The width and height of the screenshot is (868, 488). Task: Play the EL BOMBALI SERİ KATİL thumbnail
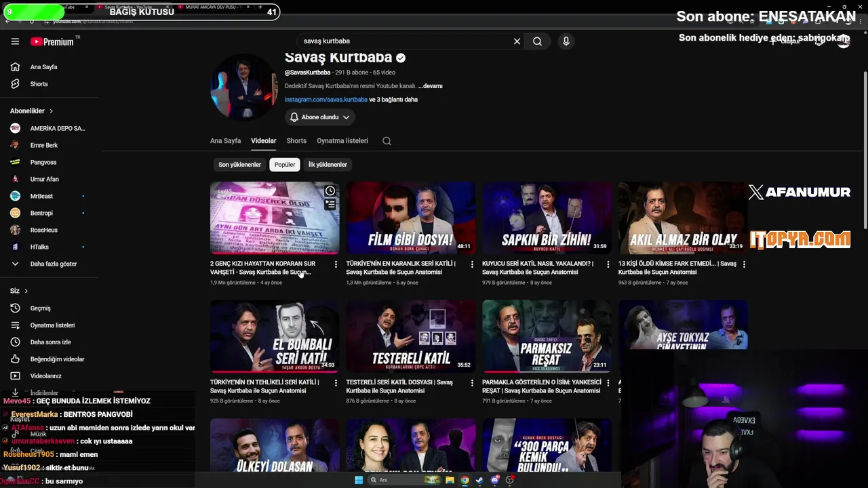(275, 336)
